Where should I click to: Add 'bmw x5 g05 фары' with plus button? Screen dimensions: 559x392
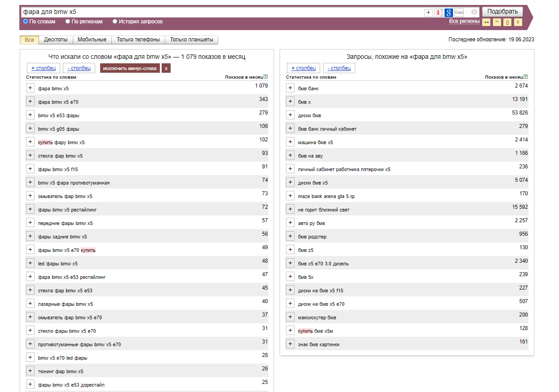[x=30, y=128]
